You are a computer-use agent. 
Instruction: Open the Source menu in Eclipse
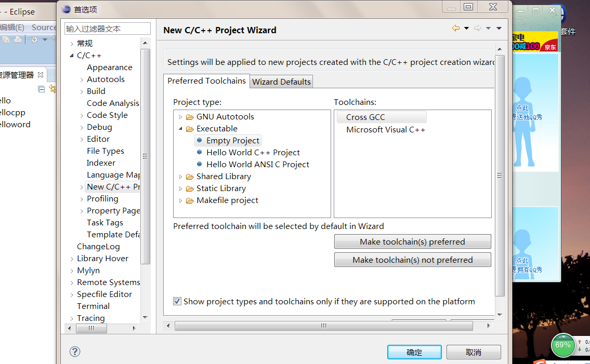[x=44, y=28]
